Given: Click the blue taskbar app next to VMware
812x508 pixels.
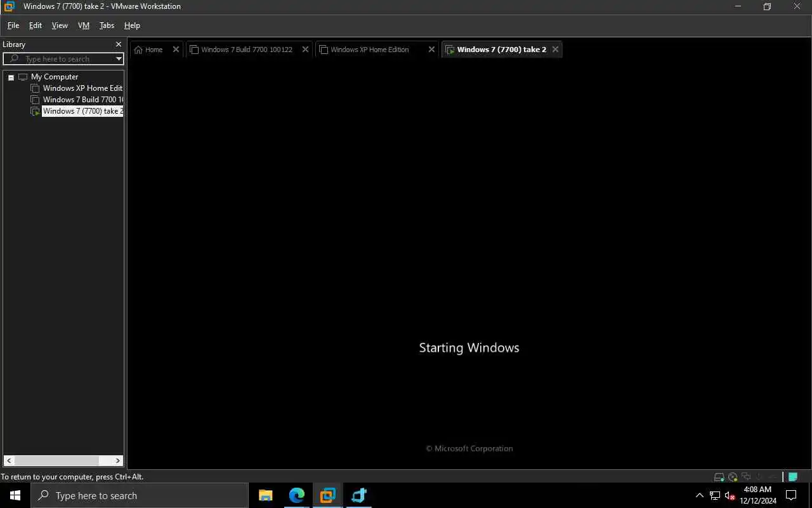Looking at the screenshot, I should click(358, 495).
